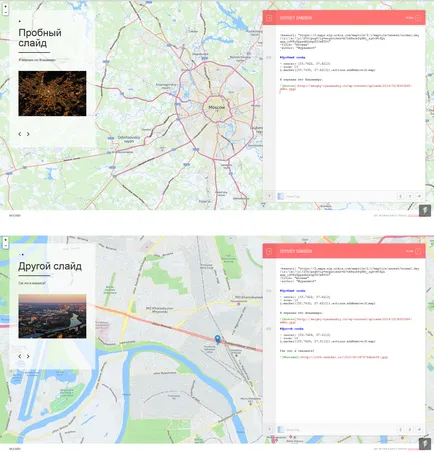Image resolution: width=434 pixels, height=453 pixels.
Task: Zoom in on the Moscow overview map
Action: (x=5, y=6)
